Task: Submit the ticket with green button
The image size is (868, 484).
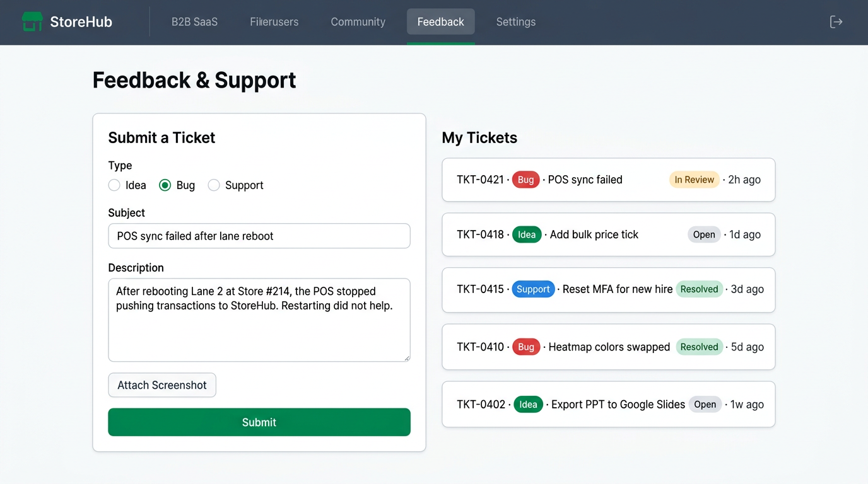Action: [259, 422]
